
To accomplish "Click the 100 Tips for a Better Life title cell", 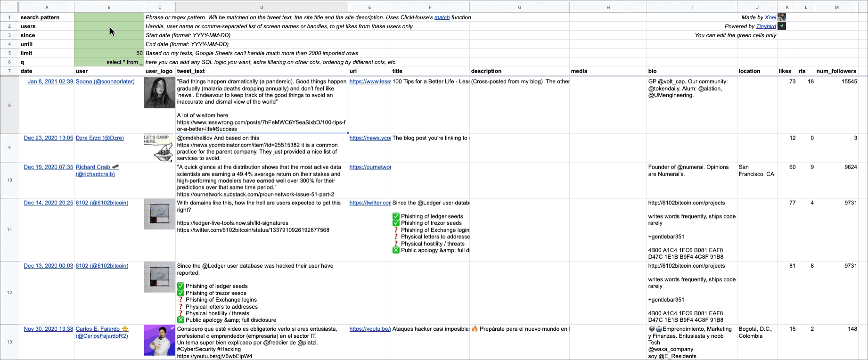I will point(430,105).
